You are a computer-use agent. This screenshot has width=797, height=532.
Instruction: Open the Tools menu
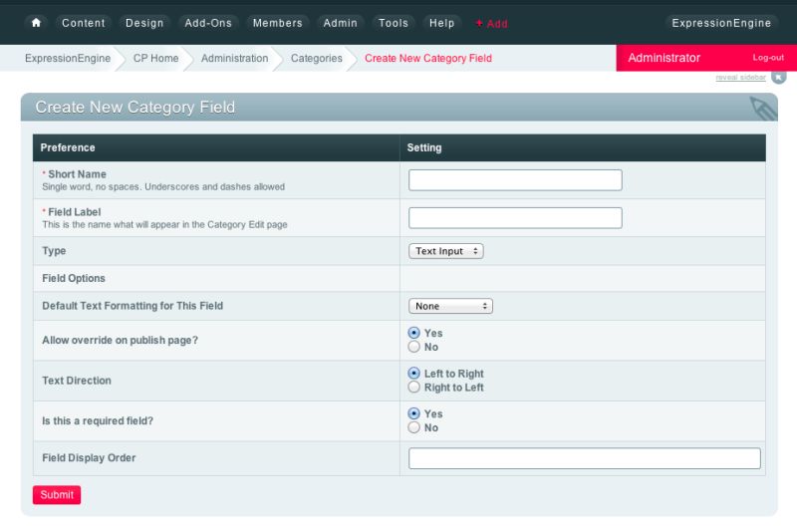394,23
